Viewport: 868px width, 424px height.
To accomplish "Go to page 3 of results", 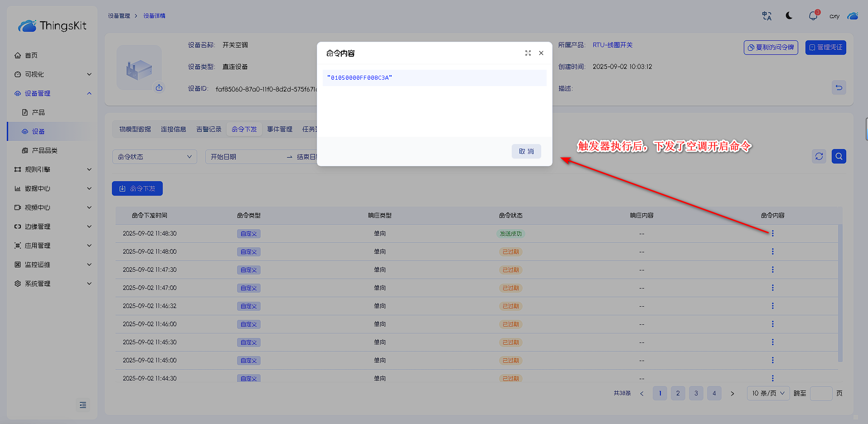I will (696, 393).
